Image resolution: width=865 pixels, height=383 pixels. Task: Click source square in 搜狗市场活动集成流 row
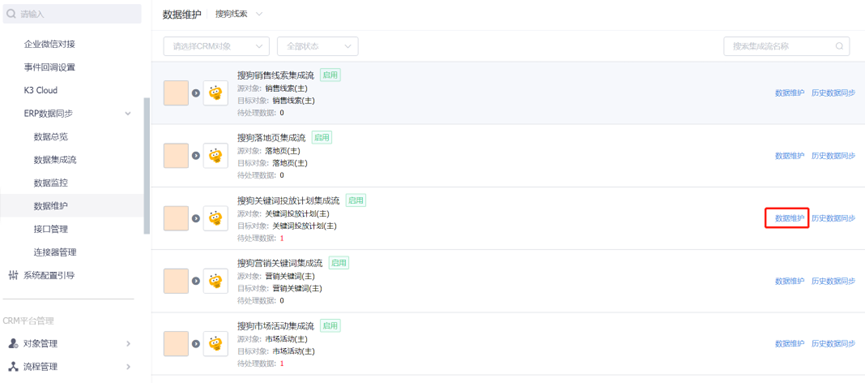coord(176,344)
